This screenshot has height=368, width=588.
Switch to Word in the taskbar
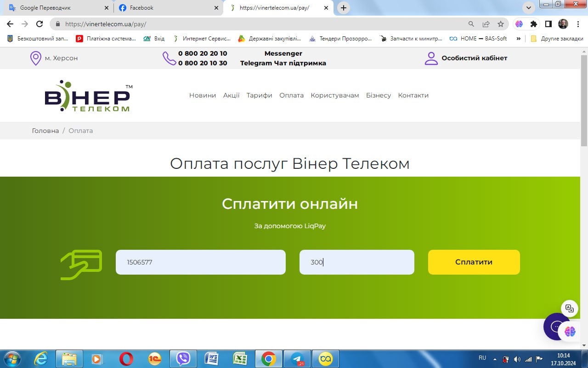tap(212, 359)
